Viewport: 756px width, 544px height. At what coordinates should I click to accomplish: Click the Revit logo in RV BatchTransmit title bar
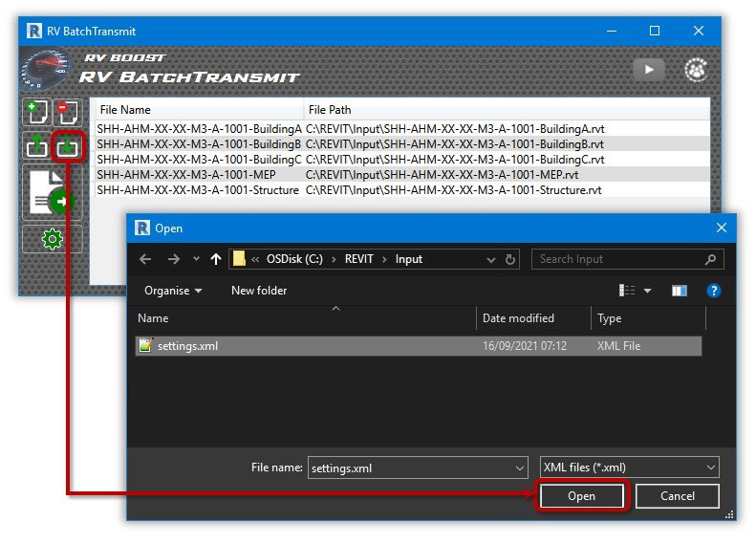click(33, 31)
